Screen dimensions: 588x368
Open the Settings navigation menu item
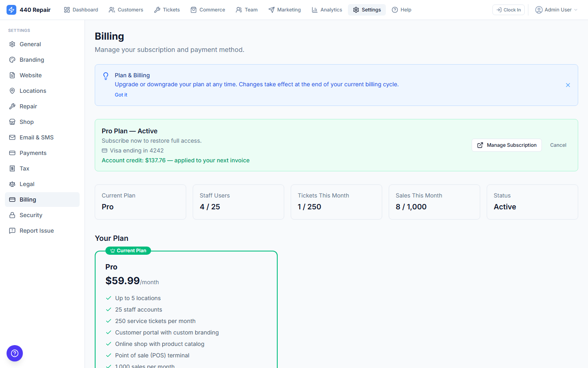click(367, 9)
